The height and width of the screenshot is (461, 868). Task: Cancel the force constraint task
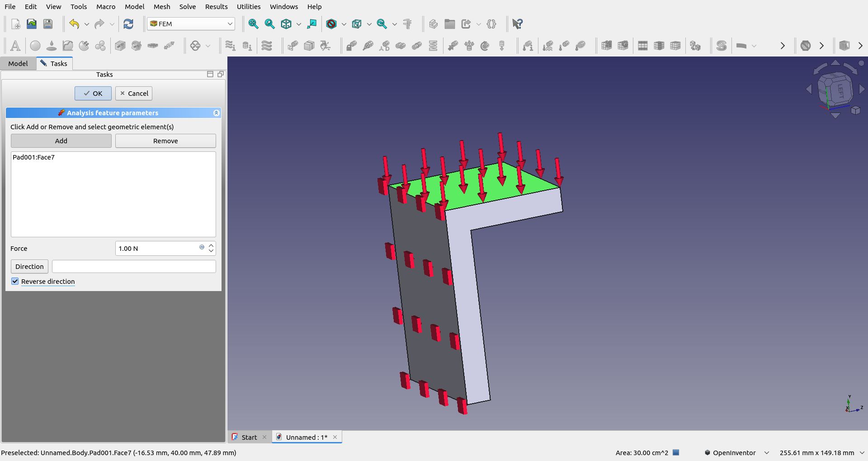coord(134,94)
